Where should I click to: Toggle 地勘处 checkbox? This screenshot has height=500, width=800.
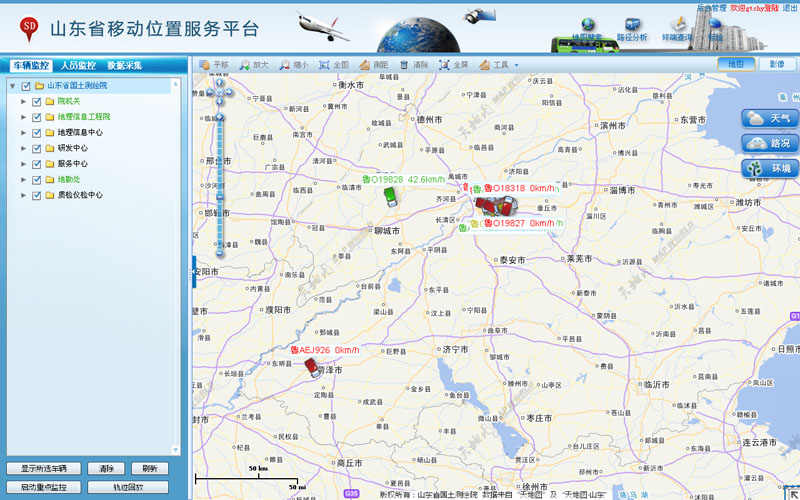pos(36,180)
